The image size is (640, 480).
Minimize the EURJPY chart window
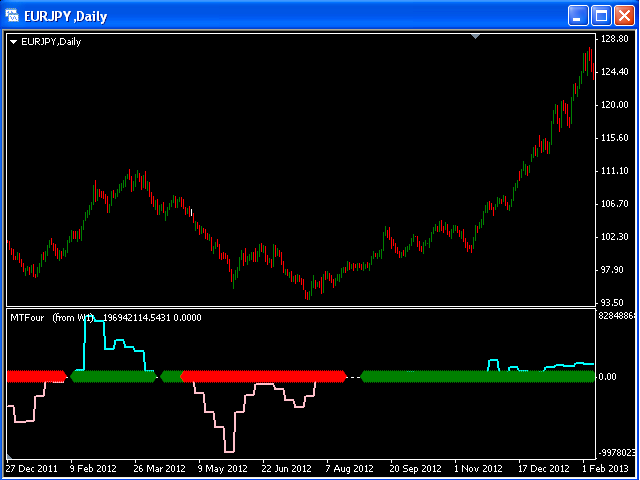(579, 15)
